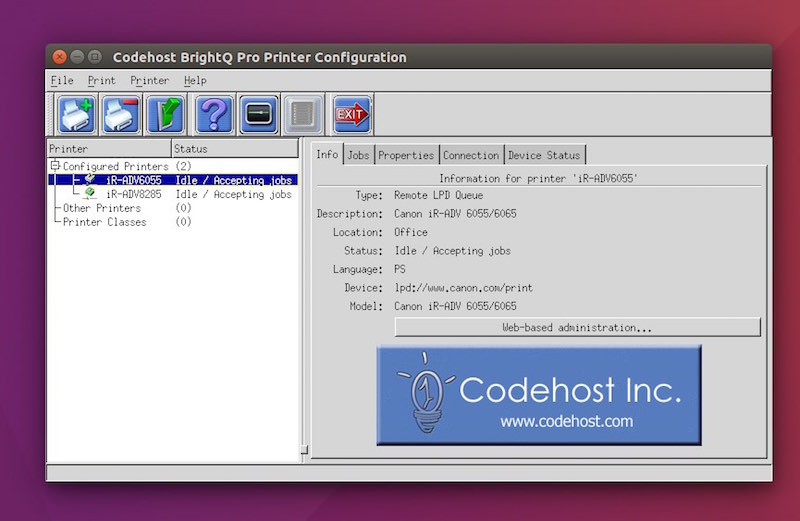Click the green checkmark toolbar icon
This screenshot has height=521, width=800.
tap(165, 114)
